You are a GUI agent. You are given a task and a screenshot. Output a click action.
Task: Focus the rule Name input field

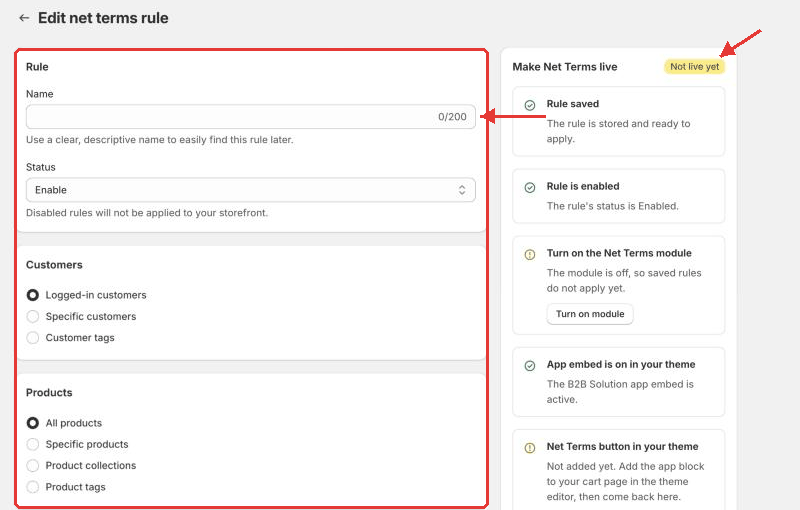251,116
